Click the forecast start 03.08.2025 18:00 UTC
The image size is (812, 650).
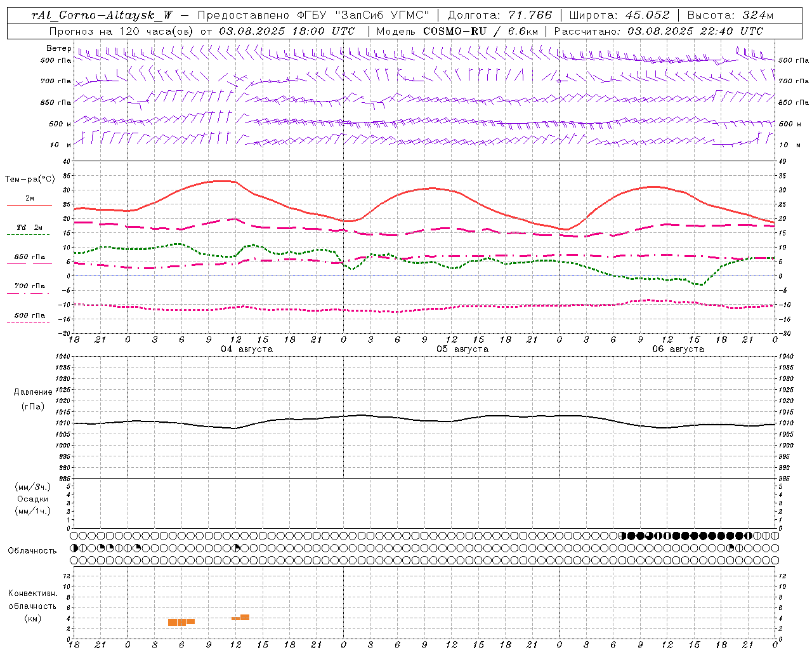287,31
